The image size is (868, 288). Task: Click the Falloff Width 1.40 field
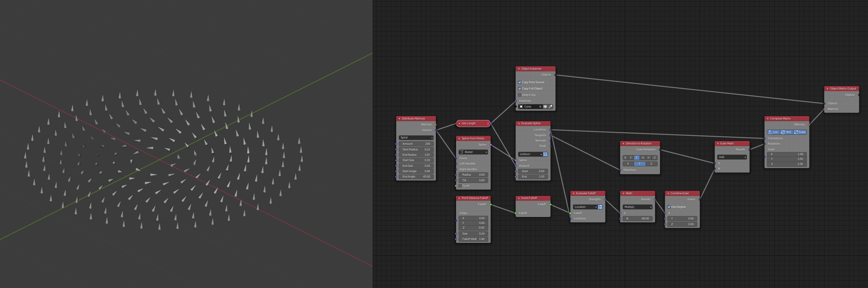[x=473, y=239]
